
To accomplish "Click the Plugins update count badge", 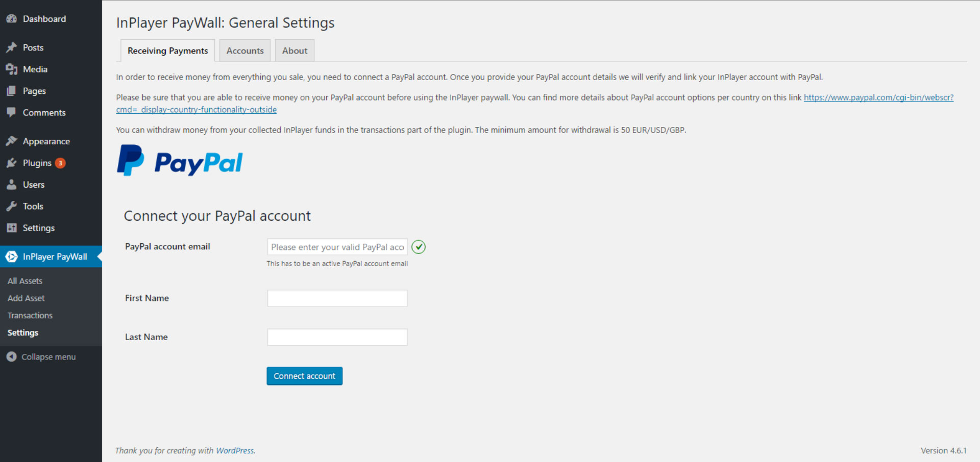I will [60, 163].
